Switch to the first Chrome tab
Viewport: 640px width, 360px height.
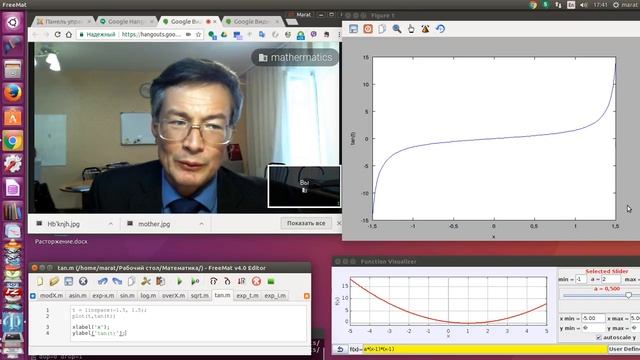(63, 21)
